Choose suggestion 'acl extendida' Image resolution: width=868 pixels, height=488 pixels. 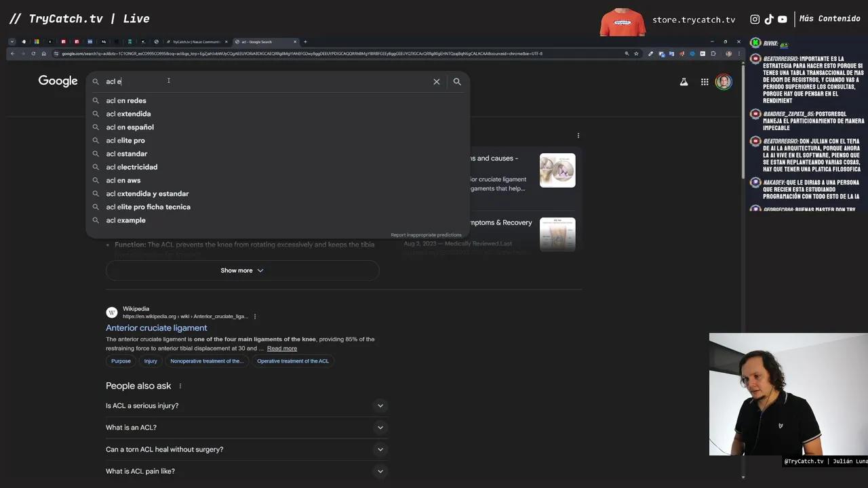click(x=277, y=114)
